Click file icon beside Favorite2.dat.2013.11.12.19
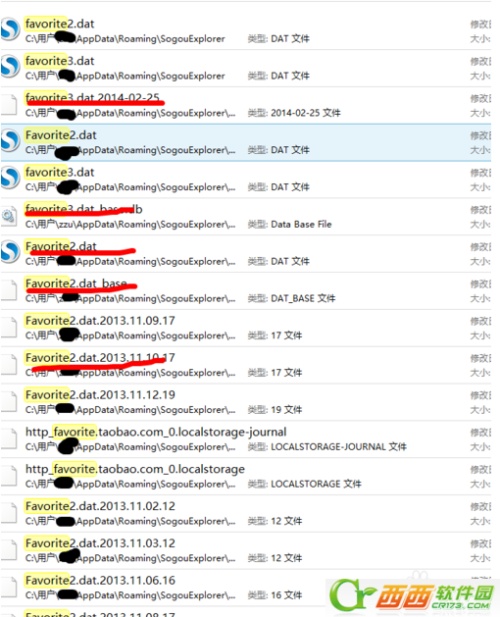This screenshot has width=500, height=617. tap(9, 401)
